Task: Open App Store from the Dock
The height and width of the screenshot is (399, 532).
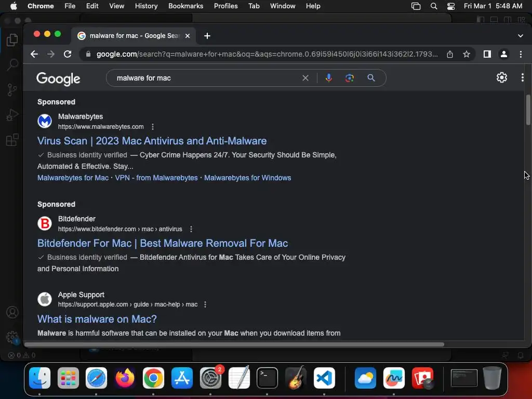Action: click(182, 378)
